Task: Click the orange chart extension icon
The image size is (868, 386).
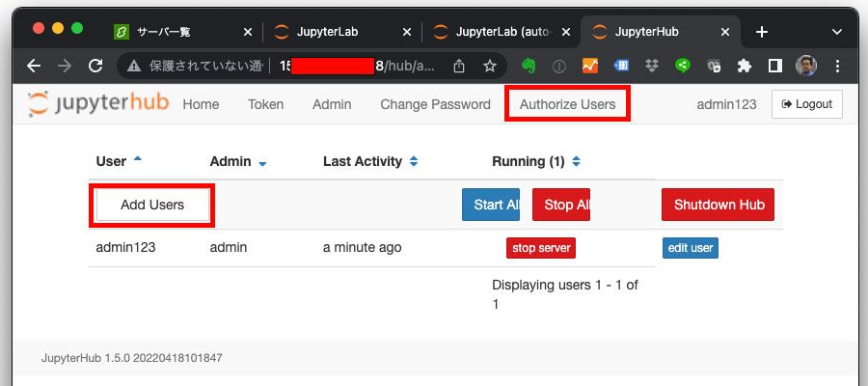Action: point(590,67)
